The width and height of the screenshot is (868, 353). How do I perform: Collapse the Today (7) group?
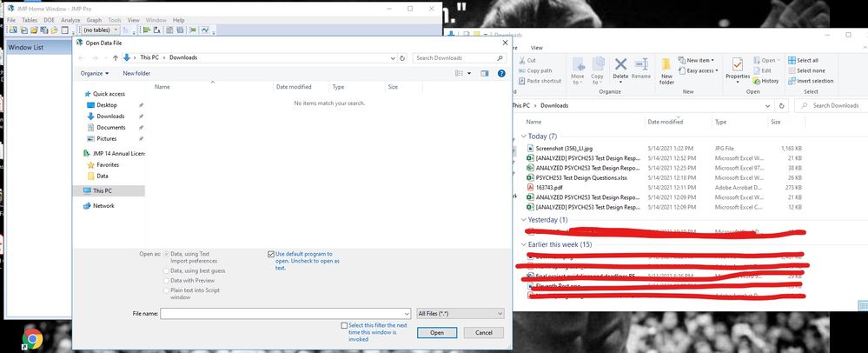pos(524,137)
